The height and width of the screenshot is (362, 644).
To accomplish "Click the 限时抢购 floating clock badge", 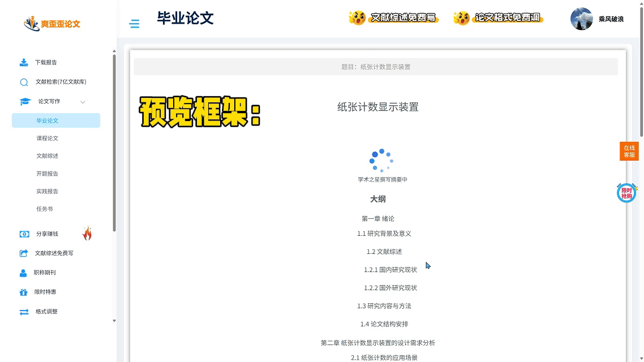I will pos(626,193).
